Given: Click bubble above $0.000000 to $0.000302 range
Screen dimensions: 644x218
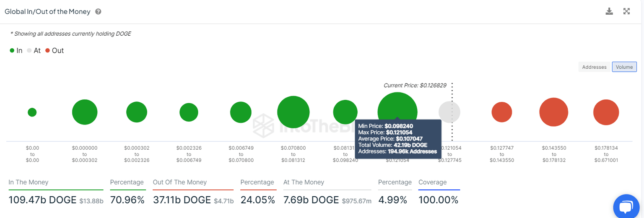Looking at the screenshot, I should pos(85,112).
